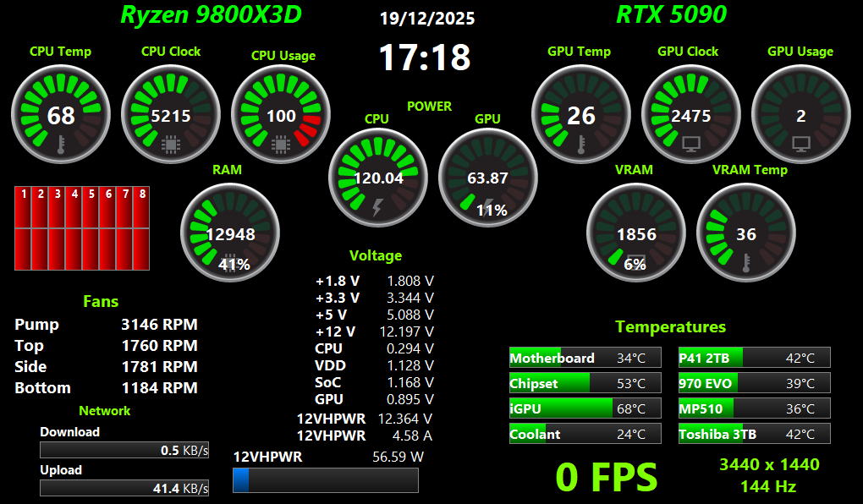Click the Toshiba 3TB drive temperature bar
The width and height of the screenshot is (863, 504).
[x=754, y=434]
